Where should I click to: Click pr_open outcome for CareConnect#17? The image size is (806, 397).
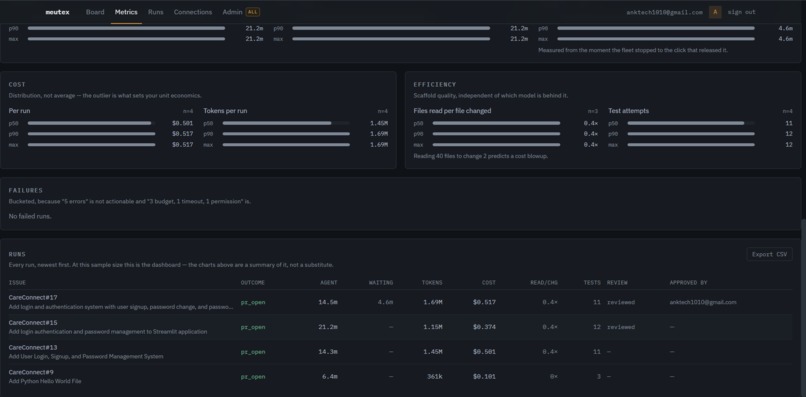point(253,302)
